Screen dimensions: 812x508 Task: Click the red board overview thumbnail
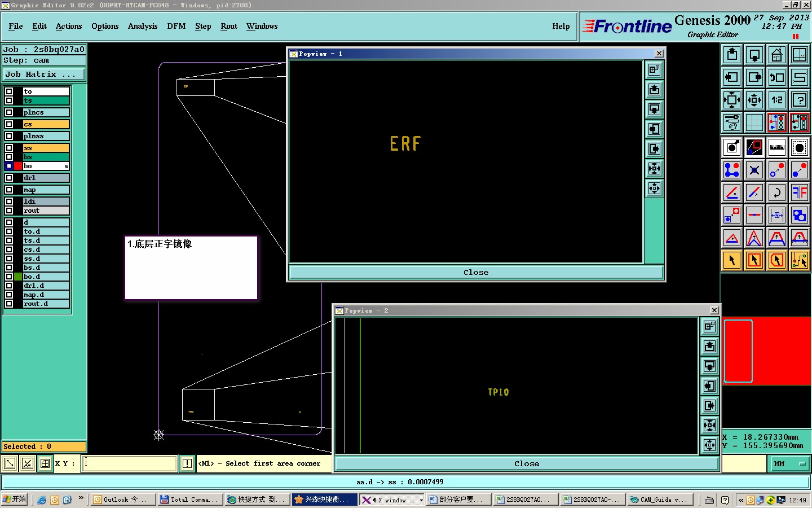point(767,351)
